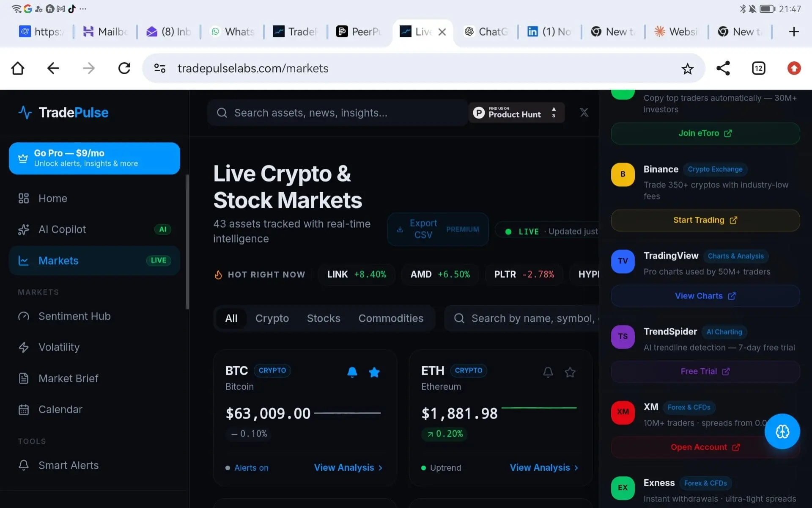Favorite ETH with the star icon
The image size is (812, 508).
570,372
